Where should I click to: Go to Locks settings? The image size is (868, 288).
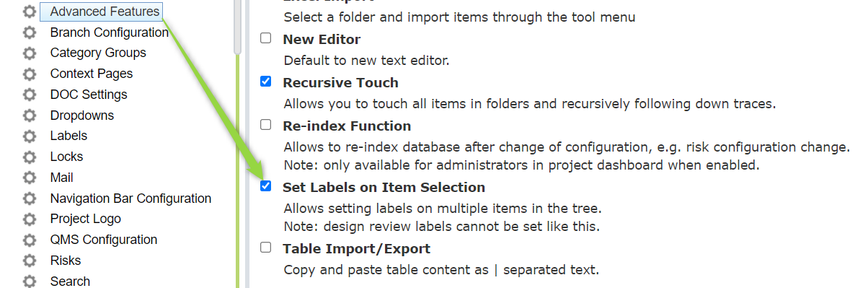66,157
